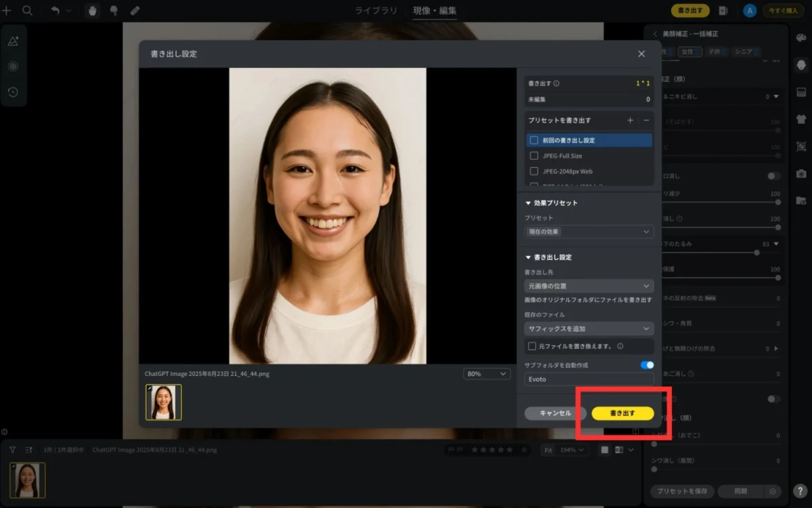812x508 pixels.
Task: Click the yellow 書き出す button in the dialog
Action: coord(623,413)
